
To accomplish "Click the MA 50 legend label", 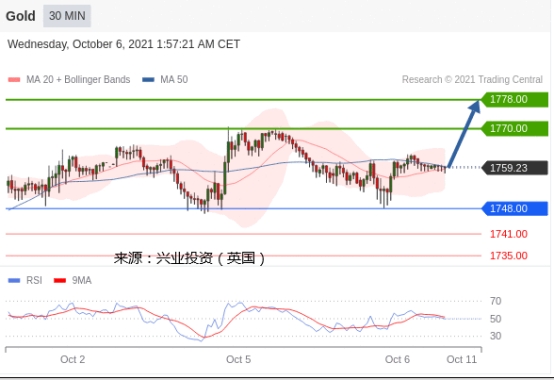I will [x=174, y=79].
